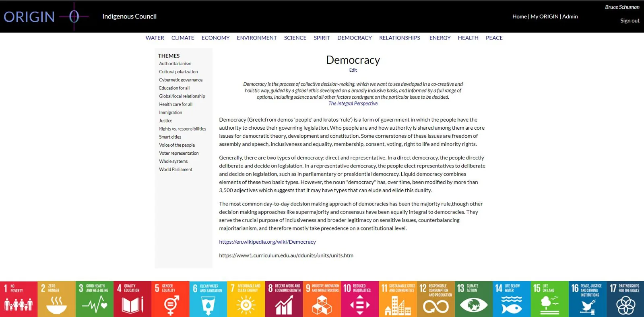This screenshot has width=644, height=317.
Task: Select SDG 9 Industry, Innovation and Infrastructure
Action: tap(322, 299)
